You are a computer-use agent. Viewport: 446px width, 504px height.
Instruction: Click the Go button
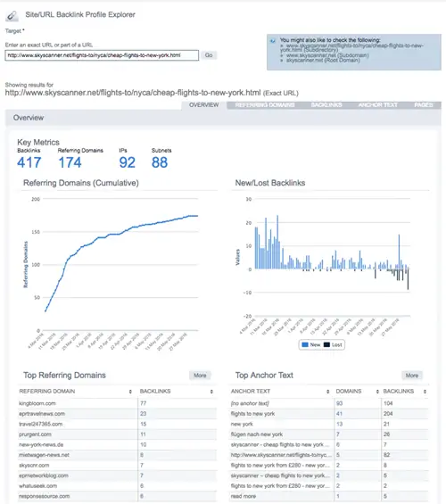[209, 55]
